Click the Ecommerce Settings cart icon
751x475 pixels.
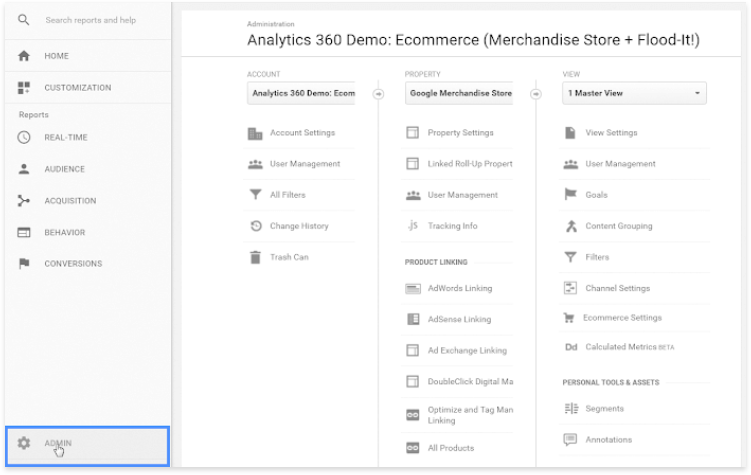pyautogui.click(x=570, y=318)
